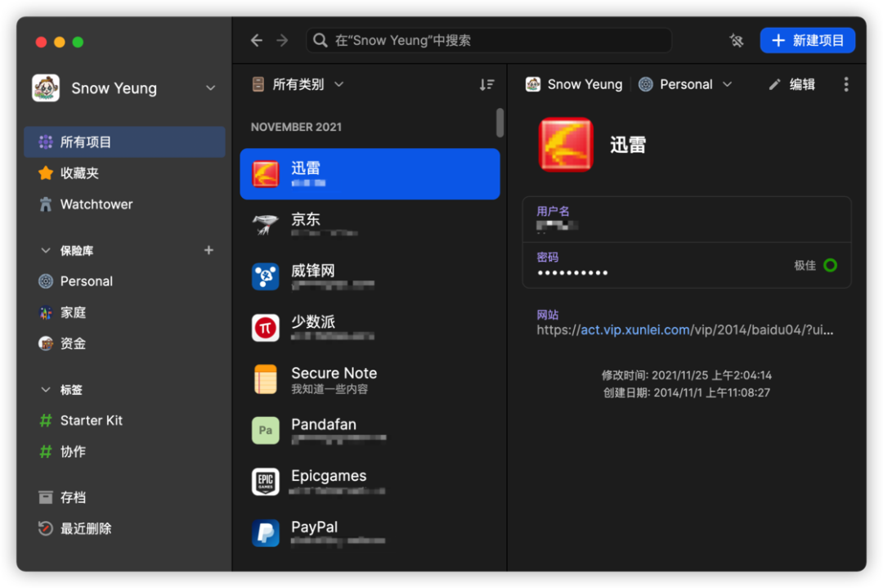Viewport: 883px width, 588px height.
Task: Click the 收藏夹 star icon
Action: [46, 173]
